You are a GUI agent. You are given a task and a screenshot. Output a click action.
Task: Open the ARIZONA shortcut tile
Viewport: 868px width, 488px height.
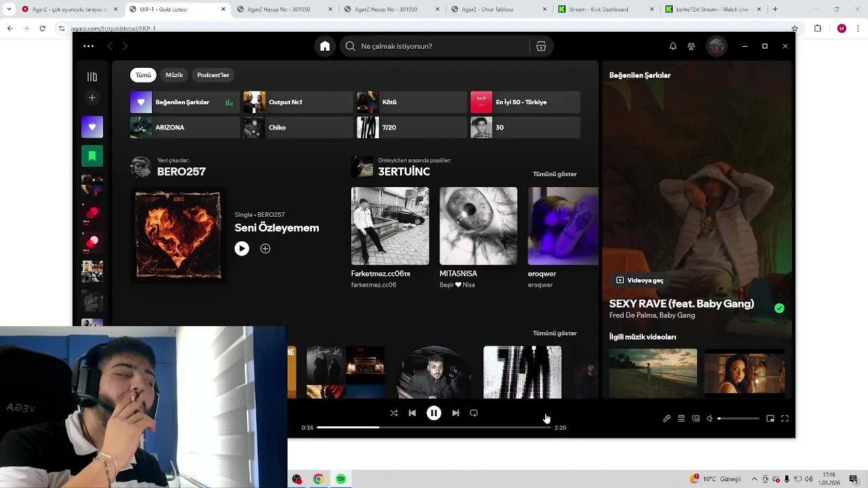(x=184, y=127)
